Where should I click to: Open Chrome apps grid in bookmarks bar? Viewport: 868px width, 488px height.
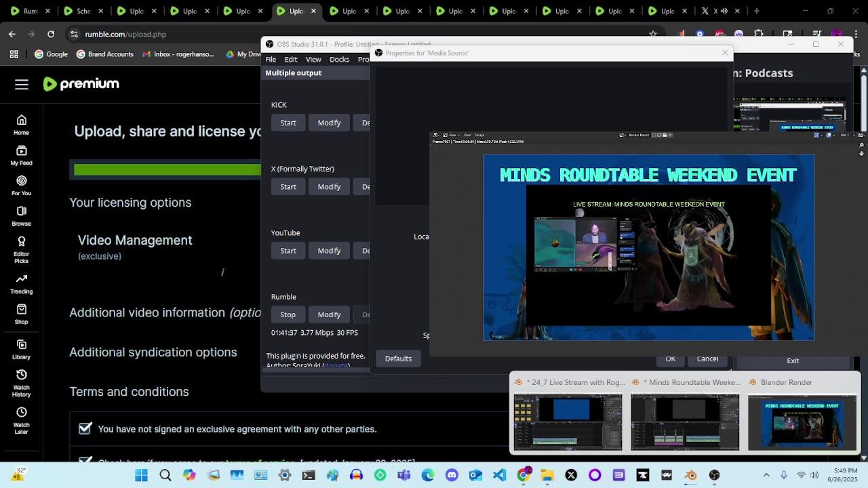14,54
